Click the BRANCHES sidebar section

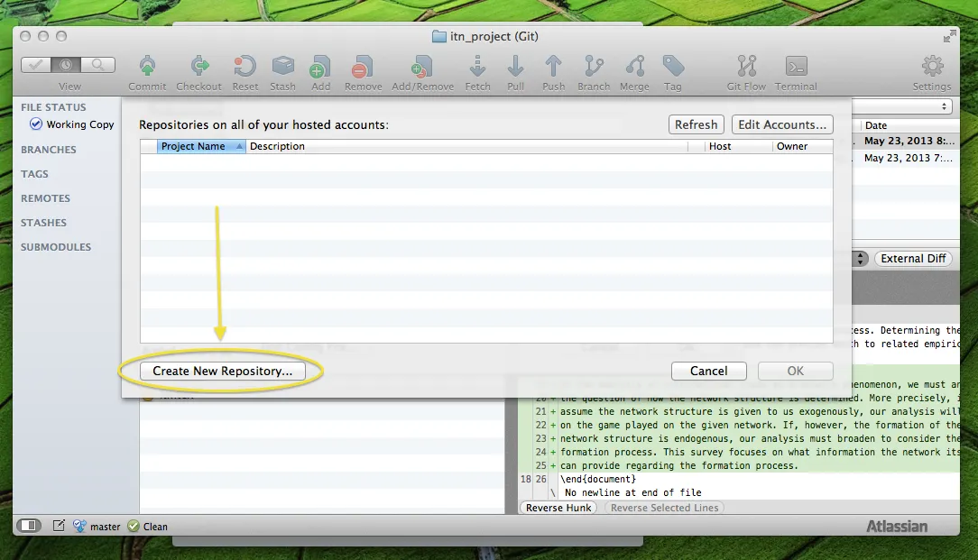[49, 150]
